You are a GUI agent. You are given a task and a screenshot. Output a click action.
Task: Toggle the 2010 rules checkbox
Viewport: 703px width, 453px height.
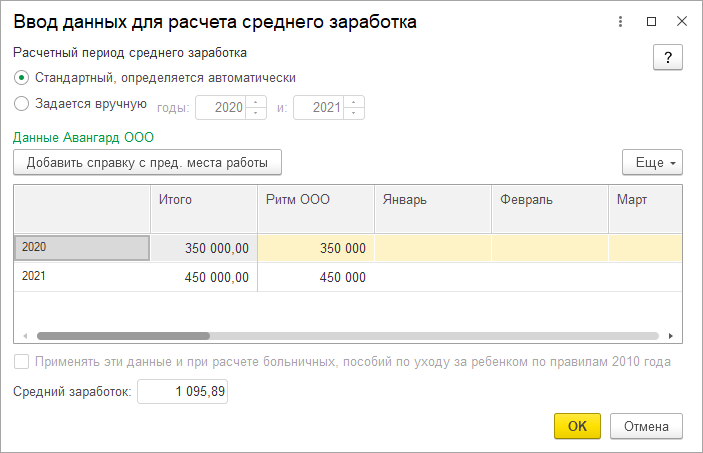pyautogui.click(x=22, y=362)
